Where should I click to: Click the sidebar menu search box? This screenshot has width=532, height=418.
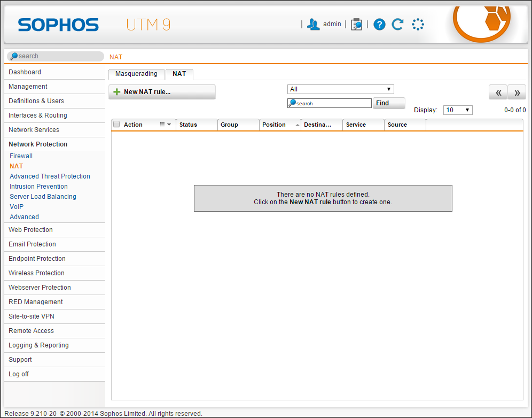[x=56, y=56]
